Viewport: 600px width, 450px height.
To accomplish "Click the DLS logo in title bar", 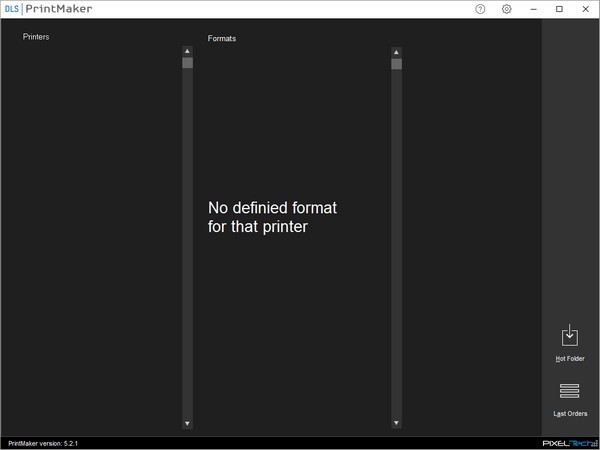I will 12,9.
